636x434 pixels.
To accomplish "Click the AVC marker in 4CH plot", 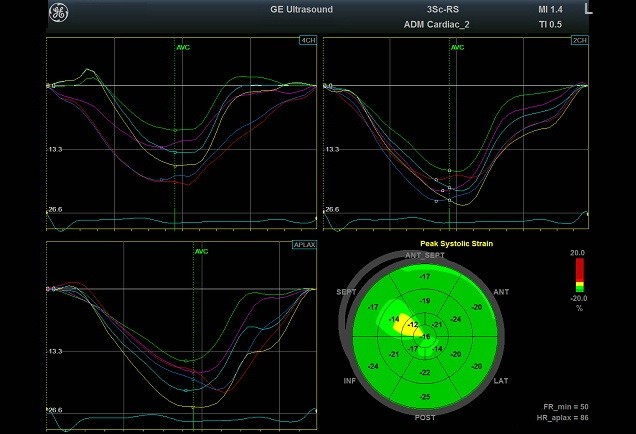I will coord(180,47).
